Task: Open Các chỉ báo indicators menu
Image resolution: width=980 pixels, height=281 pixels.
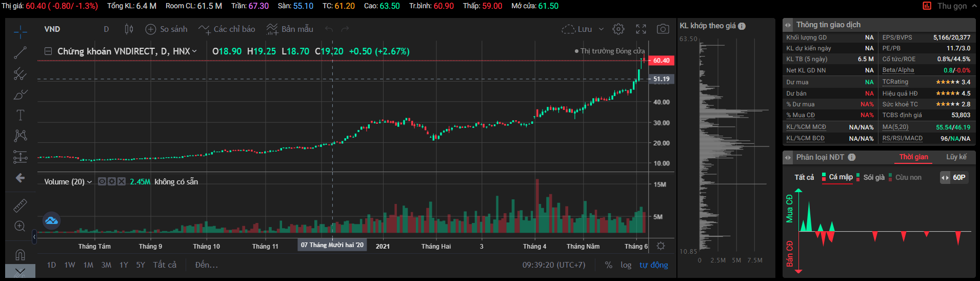Action: [227, 29]
